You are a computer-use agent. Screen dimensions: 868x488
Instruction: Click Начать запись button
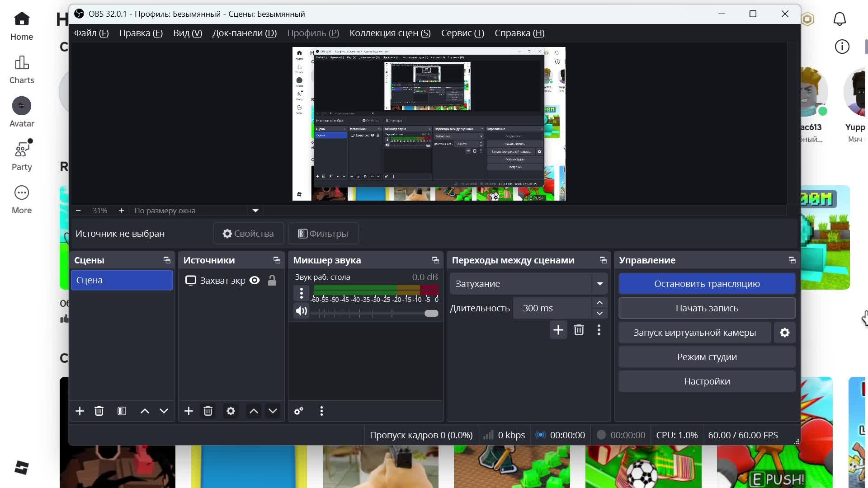707,308
